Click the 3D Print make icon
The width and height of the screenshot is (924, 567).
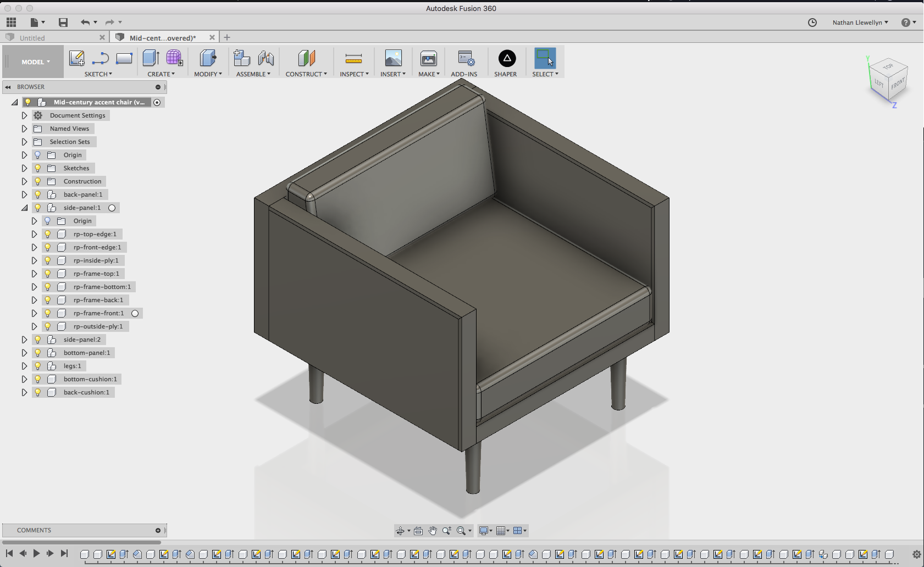coord(429,58)
